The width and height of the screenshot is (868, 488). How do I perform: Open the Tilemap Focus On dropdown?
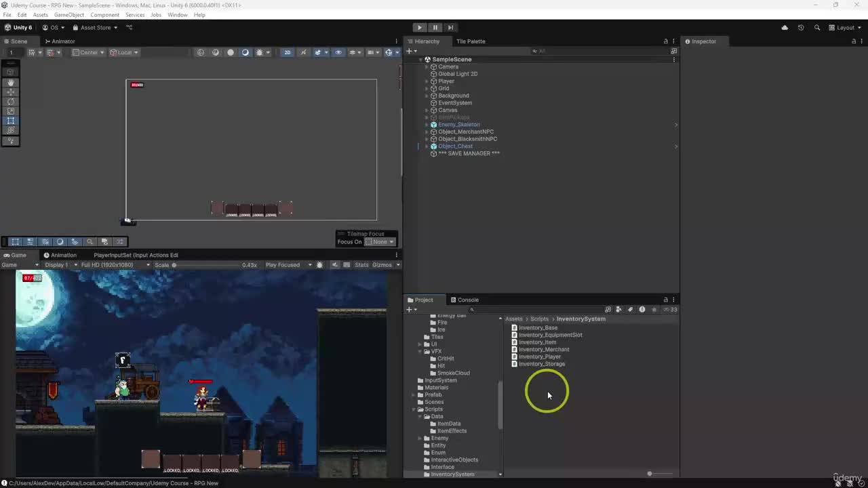click(x=380, y=242)
